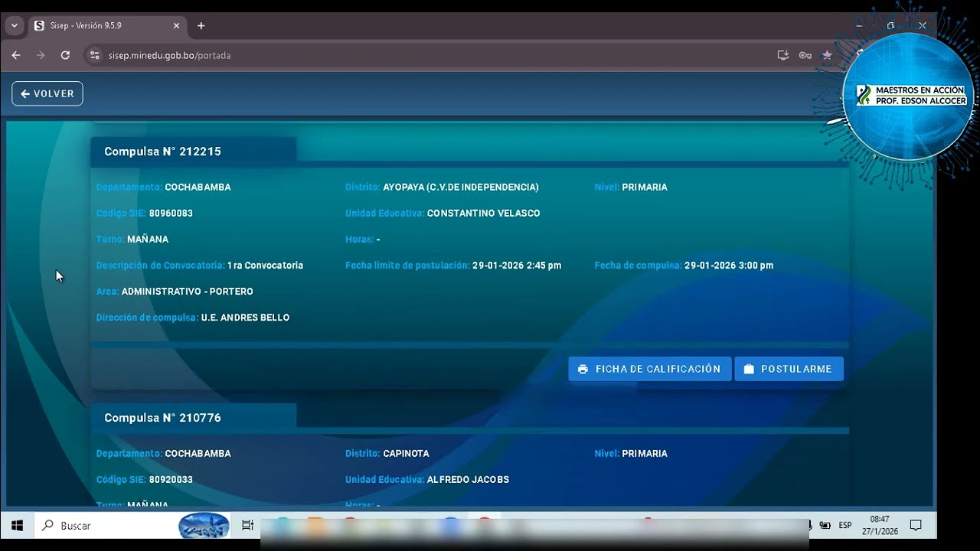This screenshot has height=551, width=980.
Task: Click postulation deadline 29-01-2026 2:45 pm
Action: tap(517, 266)
